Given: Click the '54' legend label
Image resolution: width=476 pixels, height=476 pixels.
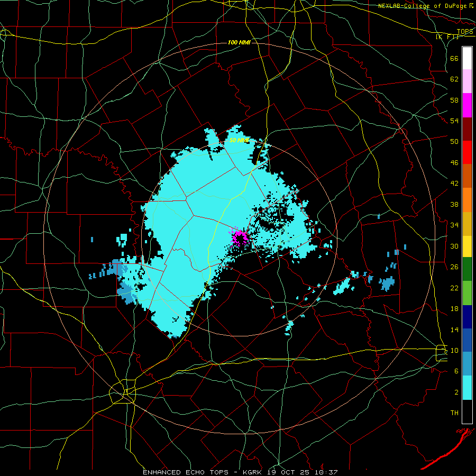Looking at the screenshot, I should (454, 121).
